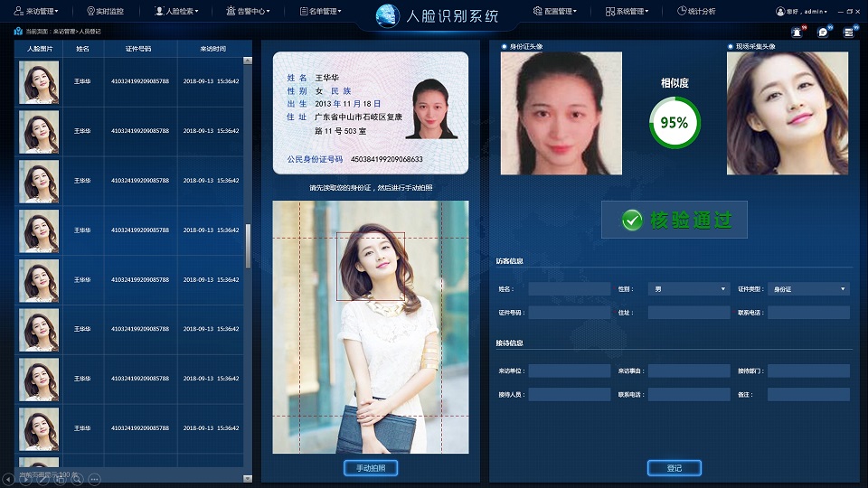Open the list notification icon at top right
The width and height of the screenshot is (868, 488).
coord(849,33)
